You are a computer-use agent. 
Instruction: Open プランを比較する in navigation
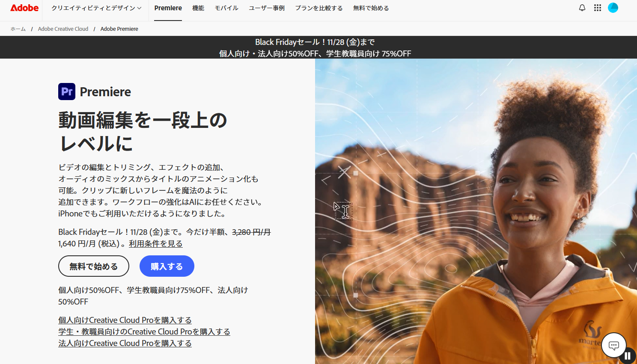(319, 8)
